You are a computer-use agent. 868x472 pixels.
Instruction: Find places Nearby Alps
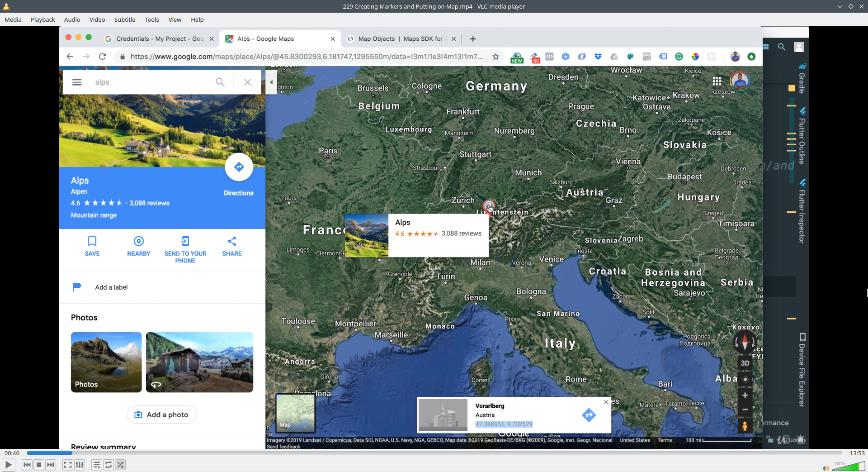(139, 246)
